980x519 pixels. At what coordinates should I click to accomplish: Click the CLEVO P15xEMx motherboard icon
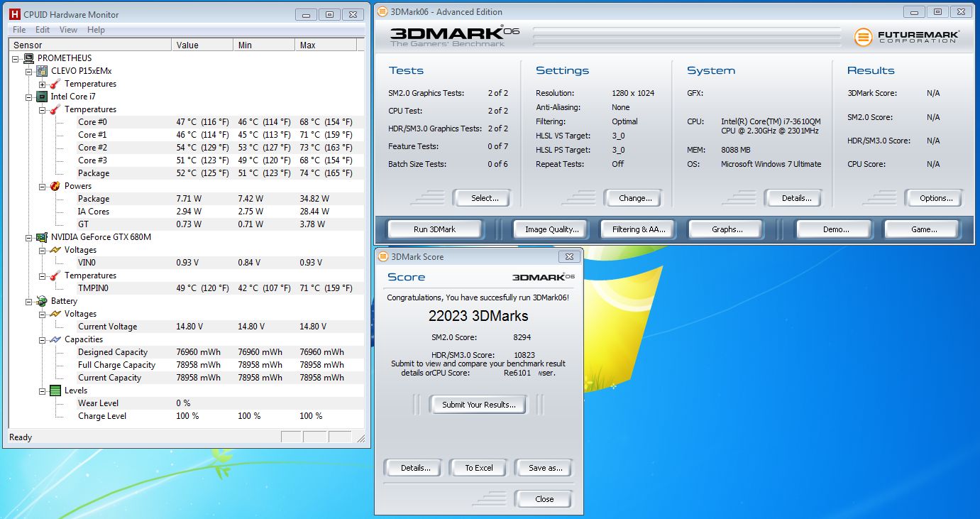pos(42,71)
